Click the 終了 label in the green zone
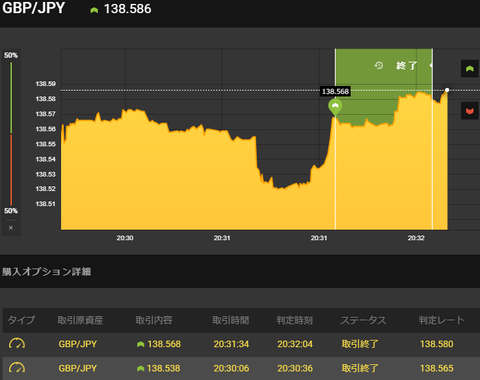 click(x=406, y=66)
